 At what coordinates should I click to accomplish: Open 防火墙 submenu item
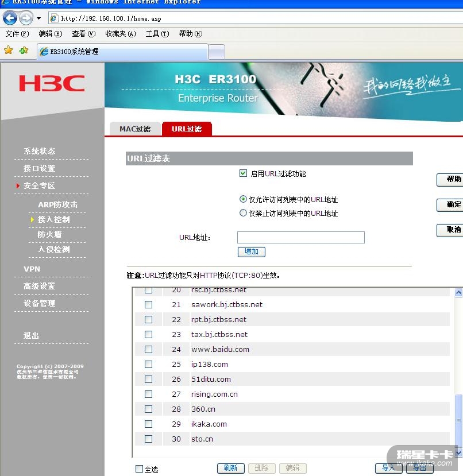coord(49,234)
